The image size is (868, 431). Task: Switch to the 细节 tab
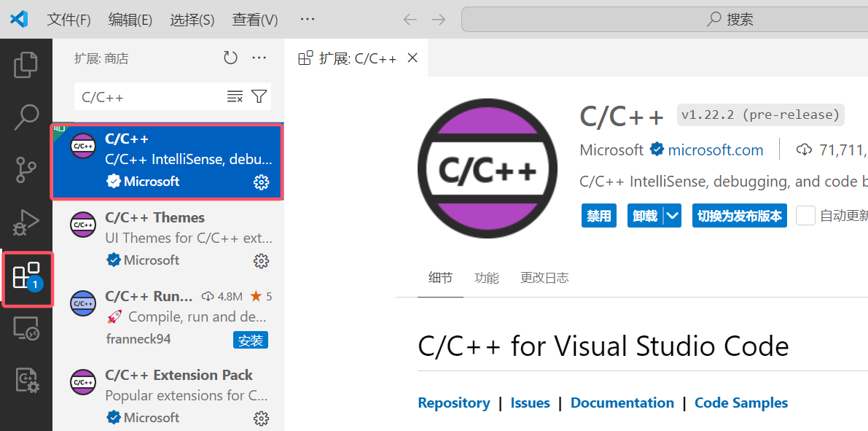click(x=440, y=278)
